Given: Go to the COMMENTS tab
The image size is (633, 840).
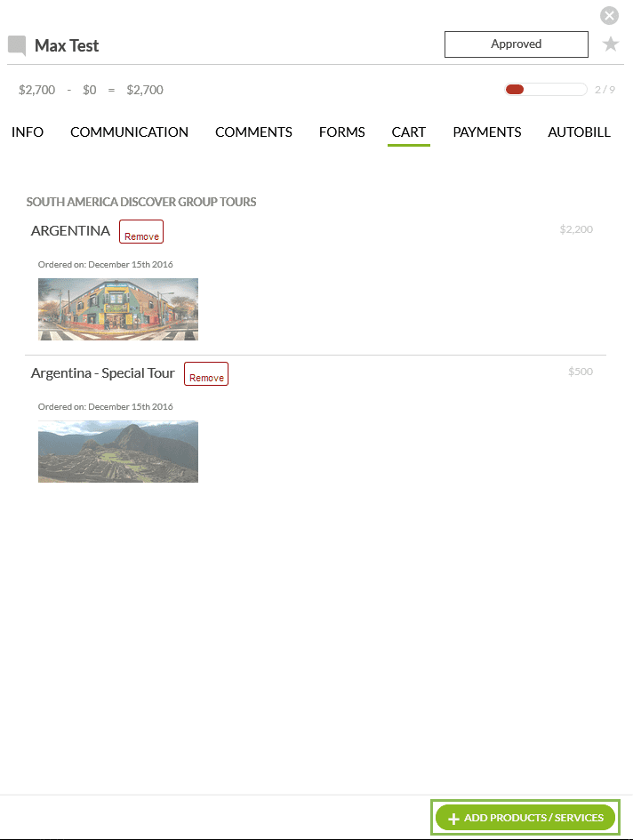Looking at the screenshot, I should click(253, 132).
